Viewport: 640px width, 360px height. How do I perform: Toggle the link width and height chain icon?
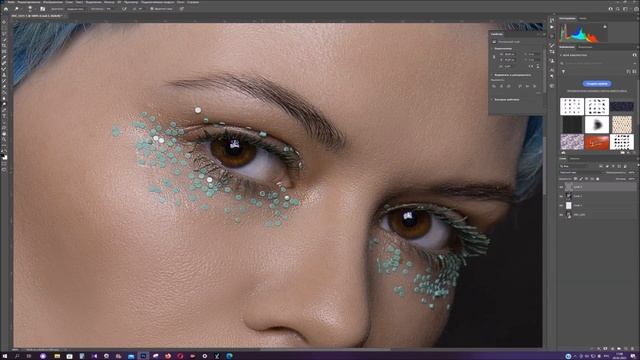494,57
